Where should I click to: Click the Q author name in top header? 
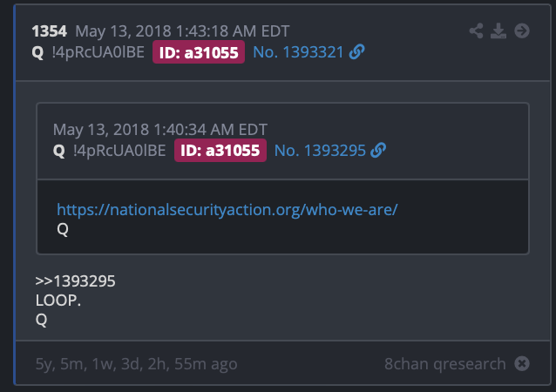click(x=37, y=52)
